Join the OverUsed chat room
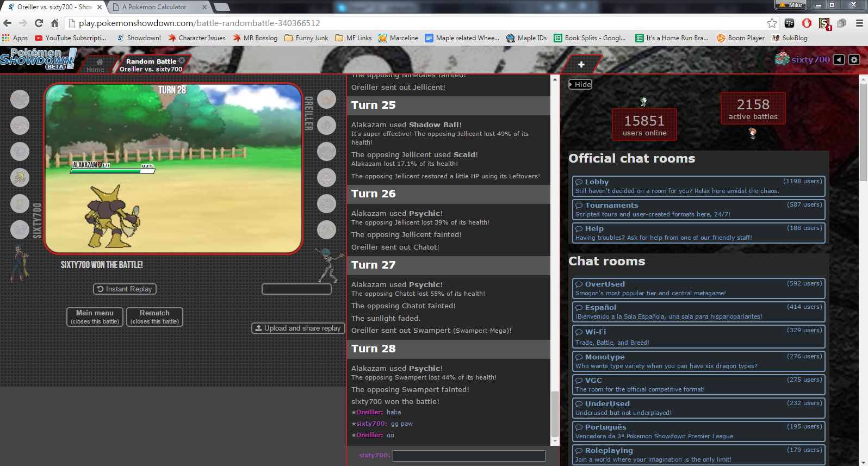The image size is (868, 466). coord(698,288)
